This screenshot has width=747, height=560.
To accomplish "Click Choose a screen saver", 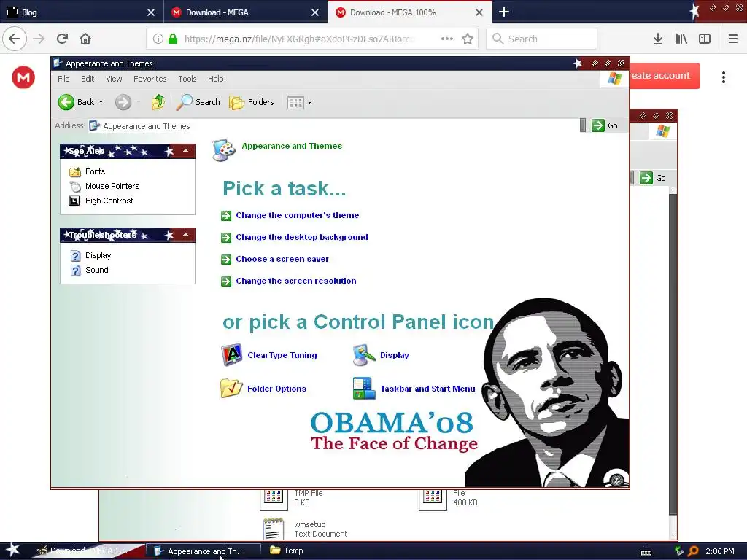I will pos(282,259).
